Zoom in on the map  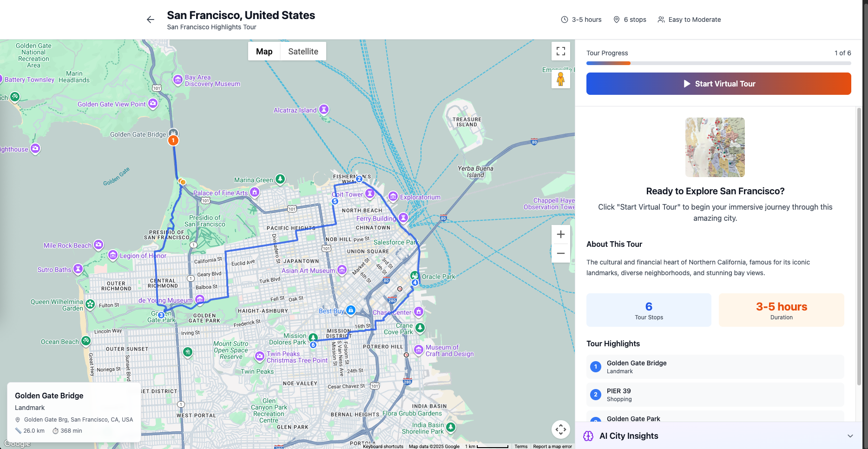pos(561,234)
